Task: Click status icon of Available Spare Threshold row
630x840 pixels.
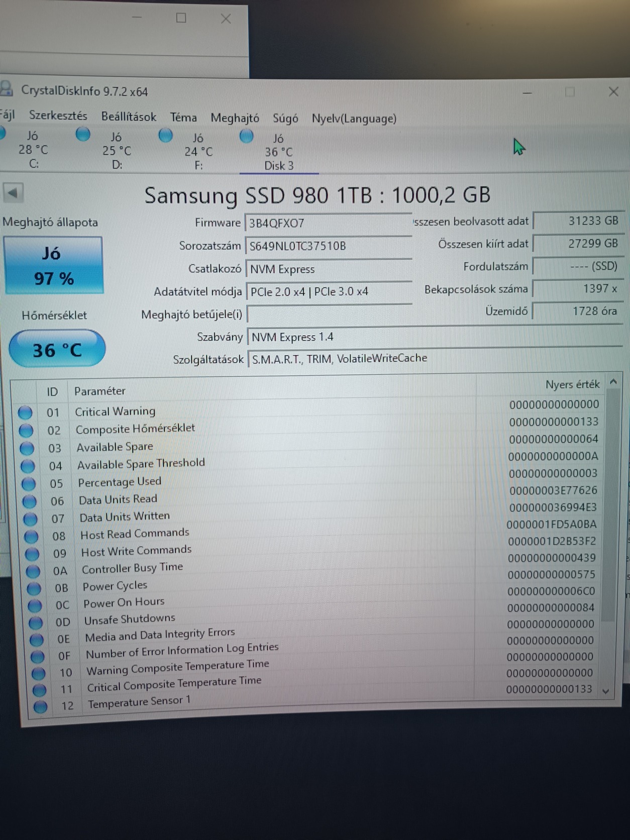Action: 28,466
